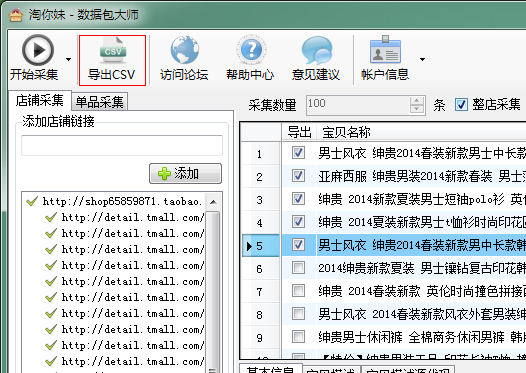This screenshot has height=373, width=526.
Task: Select row header number 7
Action: [260, 292]
